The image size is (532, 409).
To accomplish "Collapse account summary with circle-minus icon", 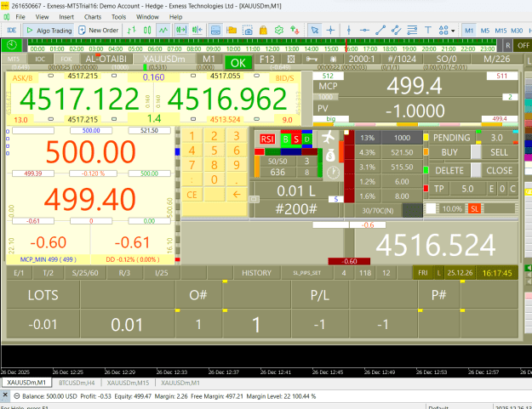I will [x=16, y=395].
